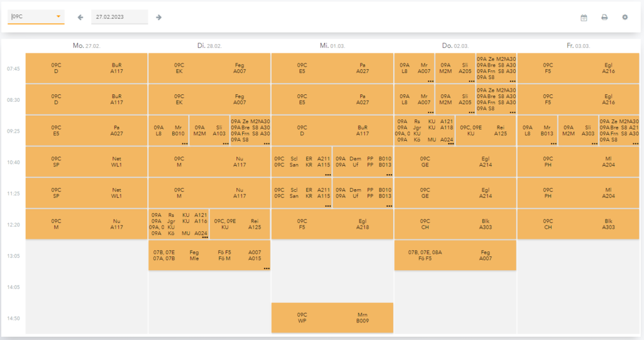This screenshot has width=644, height=340.
Task: Expand ellipsis on Tuesday 12:20 KU A121 lesson
Action: 205,237
